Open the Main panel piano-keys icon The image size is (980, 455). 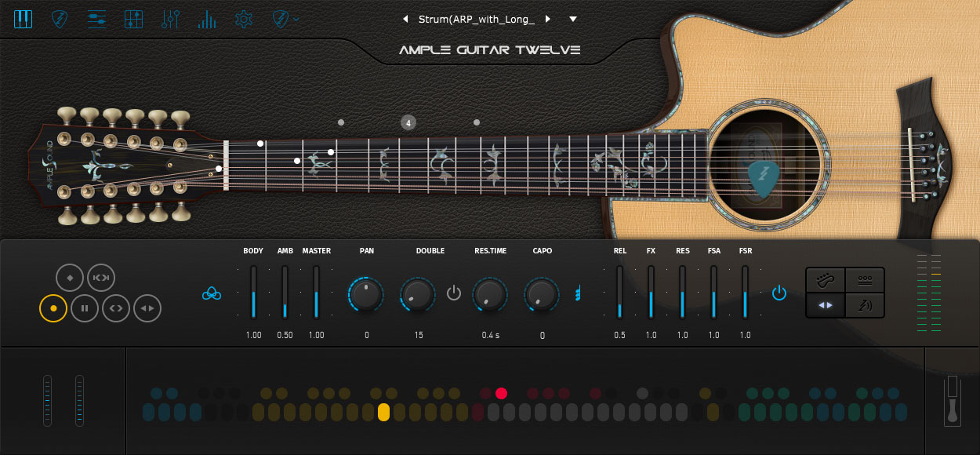(x=23, y=19)
